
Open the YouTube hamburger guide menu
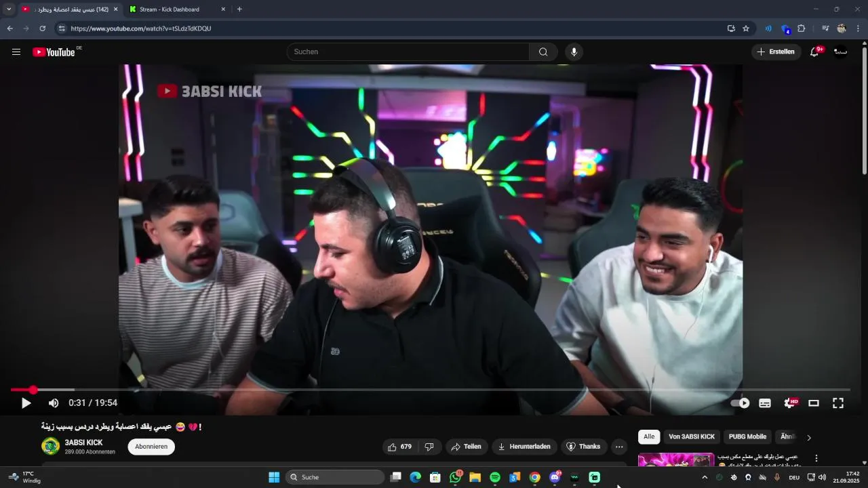coord(16,52)
